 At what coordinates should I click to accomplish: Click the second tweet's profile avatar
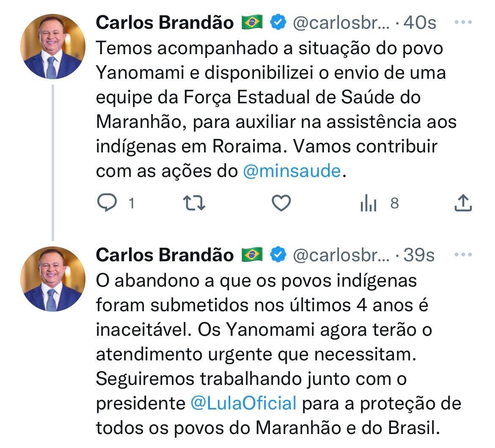point(53,279)
